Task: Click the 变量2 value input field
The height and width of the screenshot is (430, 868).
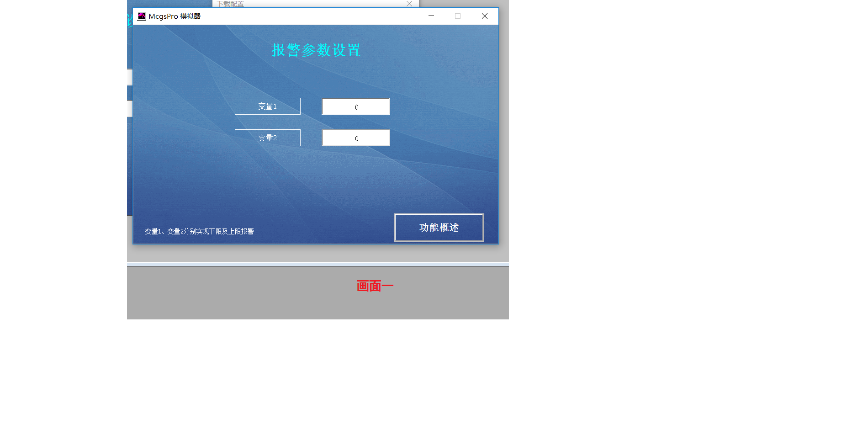Action: [356, 138]
